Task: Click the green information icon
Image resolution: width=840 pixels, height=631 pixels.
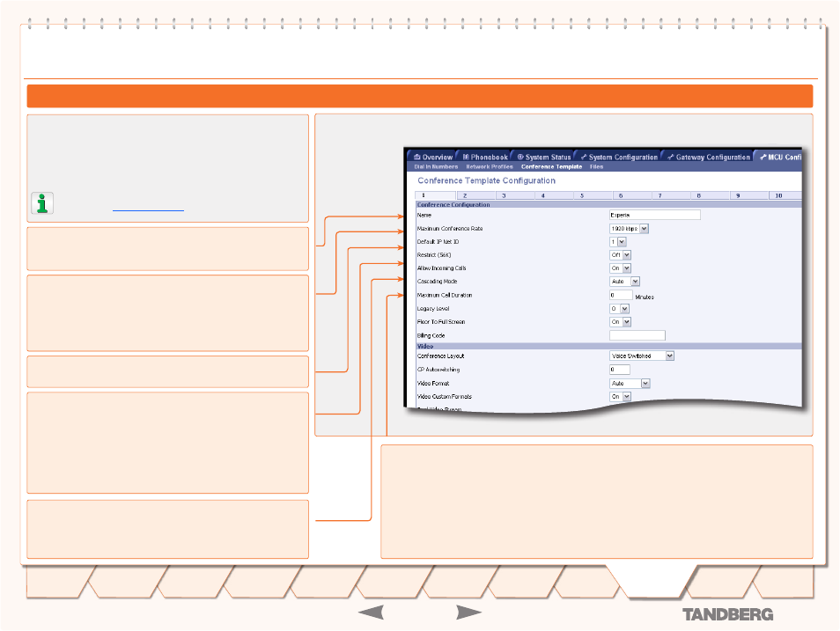Action: (42, 203)
